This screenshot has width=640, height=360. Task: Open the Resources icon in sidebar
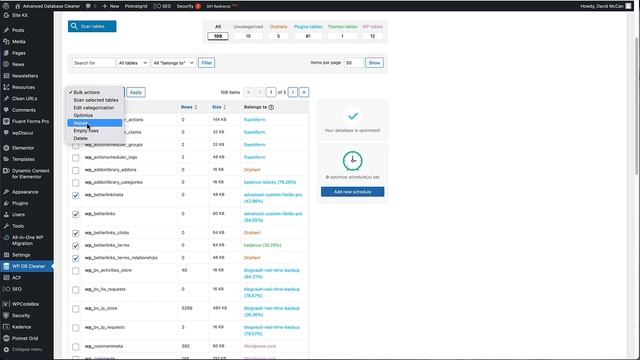click(6, 87)
